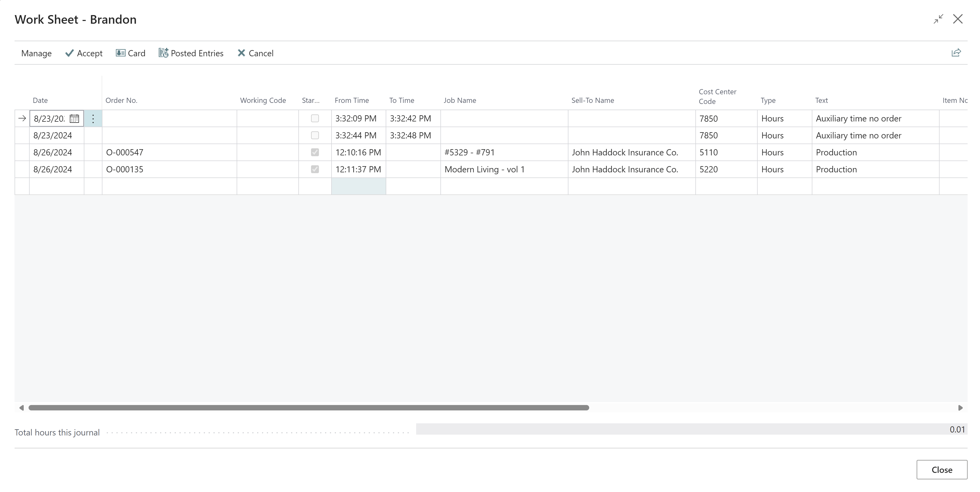Viewport: 980px width, 492px height.
Task: Click the scroll left arrow
Action: (x=21, y=408)
